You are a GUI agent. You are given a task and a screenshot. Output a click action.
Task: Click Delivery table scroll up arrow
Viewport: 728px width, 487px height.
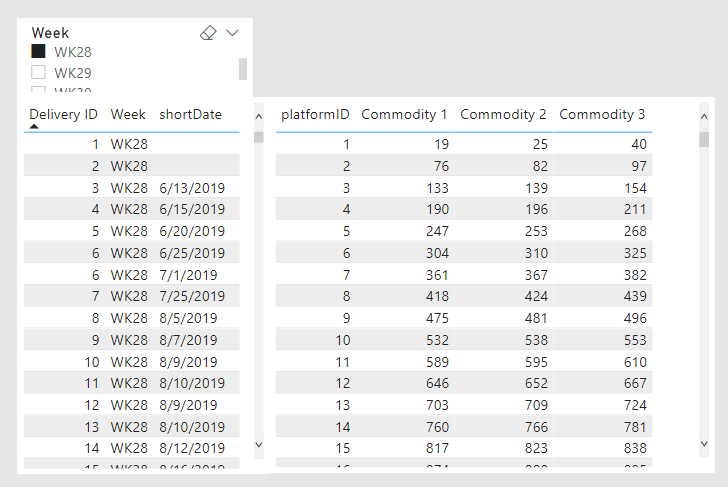259,117
